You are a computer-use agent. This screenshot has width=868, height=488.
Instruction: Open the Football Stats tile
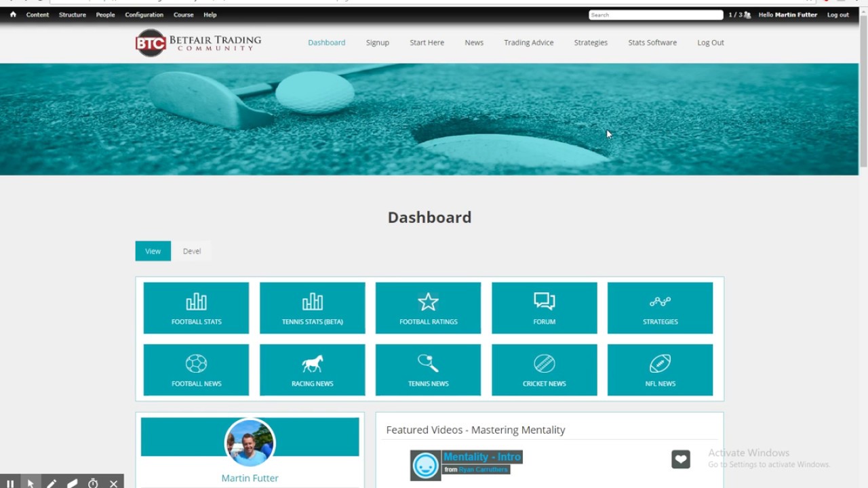click(196, 308)
